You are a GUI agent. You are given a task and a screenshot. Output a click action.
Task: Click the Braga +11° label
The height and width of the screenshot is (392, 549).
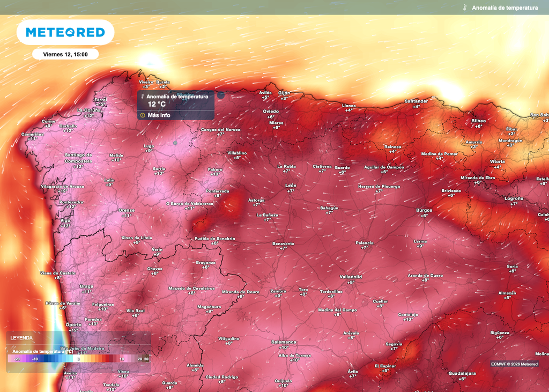[86, 289]
